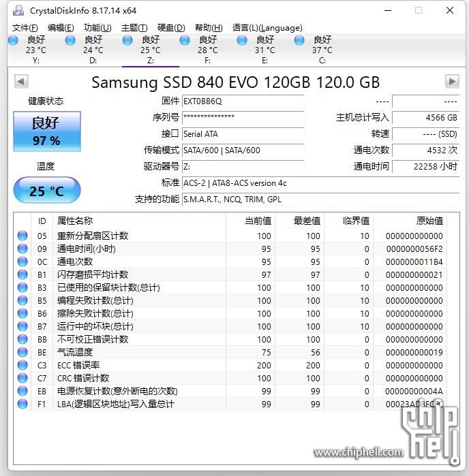Click status orb for 09 power-on hours row
Screen dimensions: 469x476
[x=22, y=249]
